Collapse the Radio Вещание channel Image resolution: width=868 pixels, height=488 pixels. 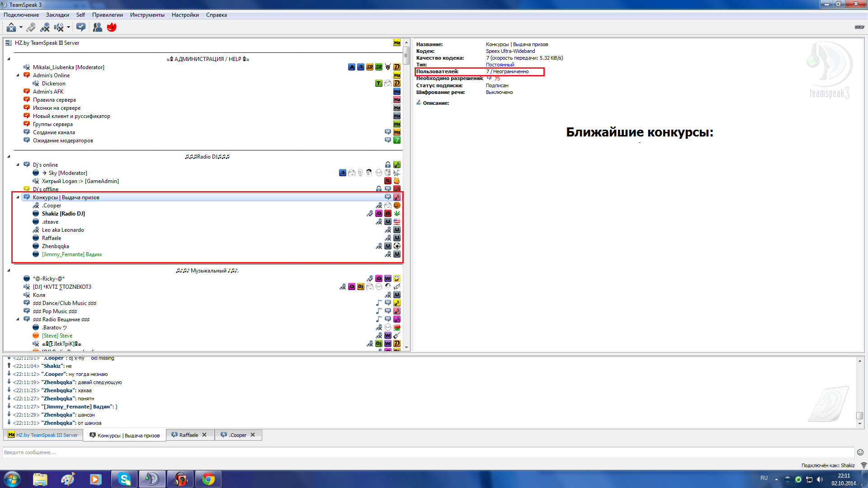click(x=18, y=319)
